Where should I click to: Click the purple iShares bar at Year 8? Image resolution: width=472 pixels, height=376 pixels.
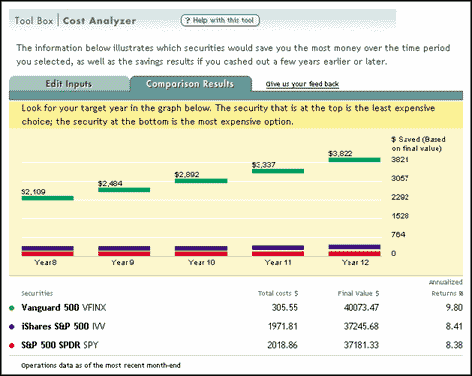48,248
